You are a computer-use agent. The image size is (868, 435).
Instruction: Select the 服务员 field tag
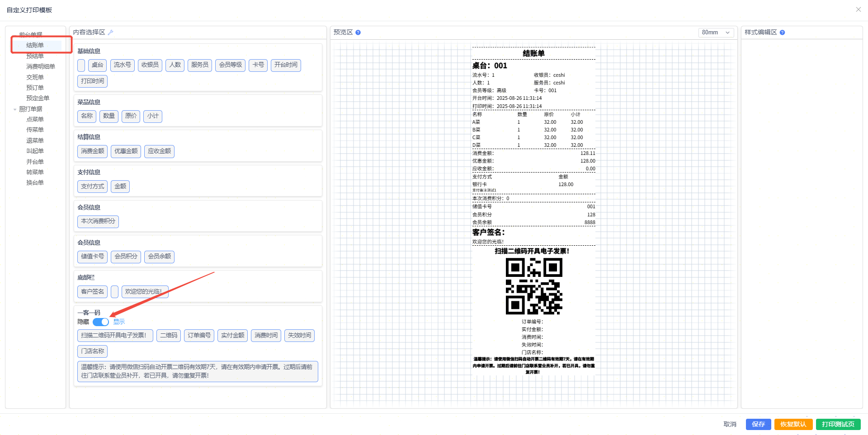pos(200,65)
